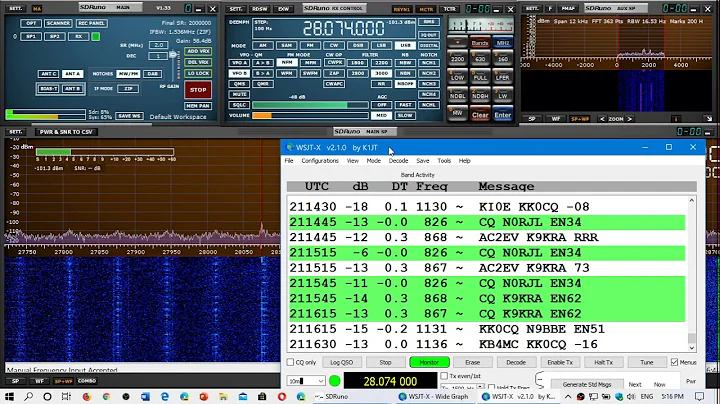Toggle LO LOCK in SDRuno Main
Image resolution: width=720 pixels, height=404 pixels.
coord(198,73)
